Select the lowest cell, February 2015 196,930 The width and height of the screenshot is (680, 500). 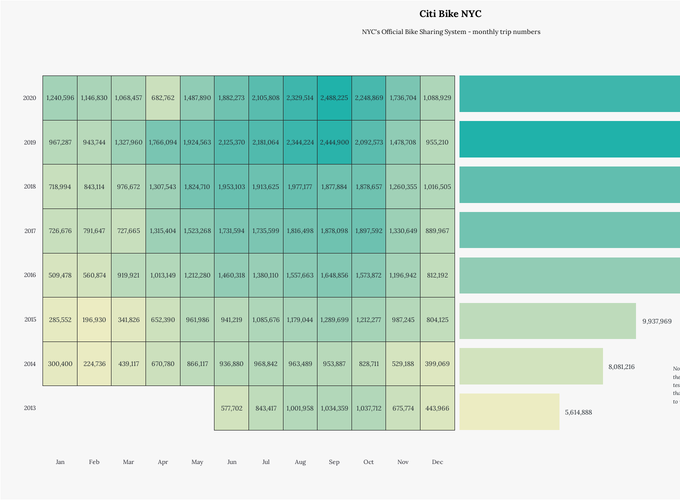pos(94,319)
